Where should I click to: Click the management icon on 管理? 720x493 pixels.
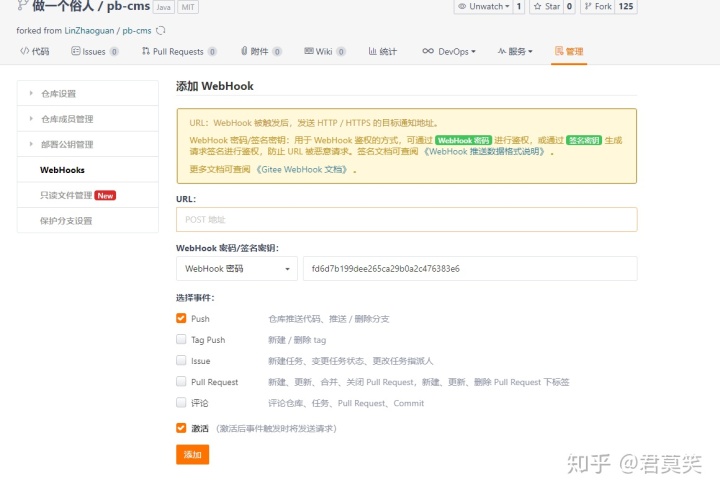pos(559,51)
